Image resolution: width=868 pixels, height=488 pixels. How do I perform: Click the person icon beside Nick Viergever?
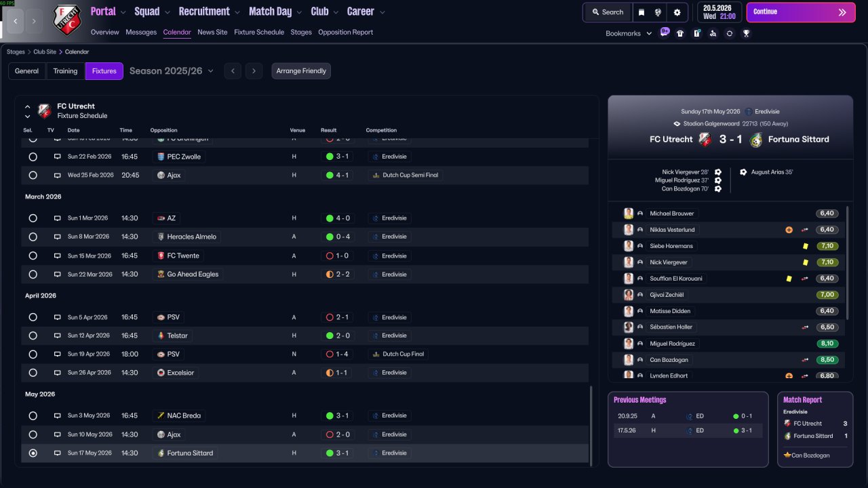pyautogui.click(x=640, y=262)
